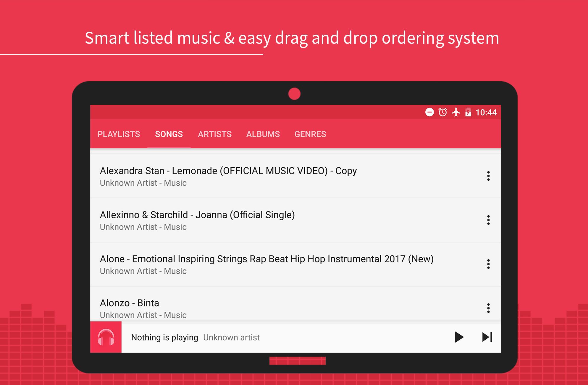
Task: Play Alonzo - Binta song
Action: (295, 304)
